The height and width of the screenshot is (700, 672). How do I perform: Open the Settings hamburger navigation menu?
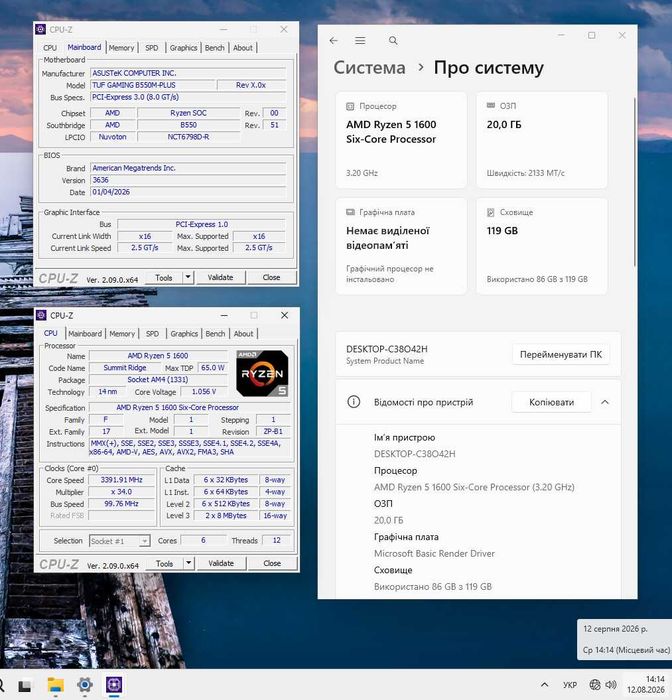[360, 41]
